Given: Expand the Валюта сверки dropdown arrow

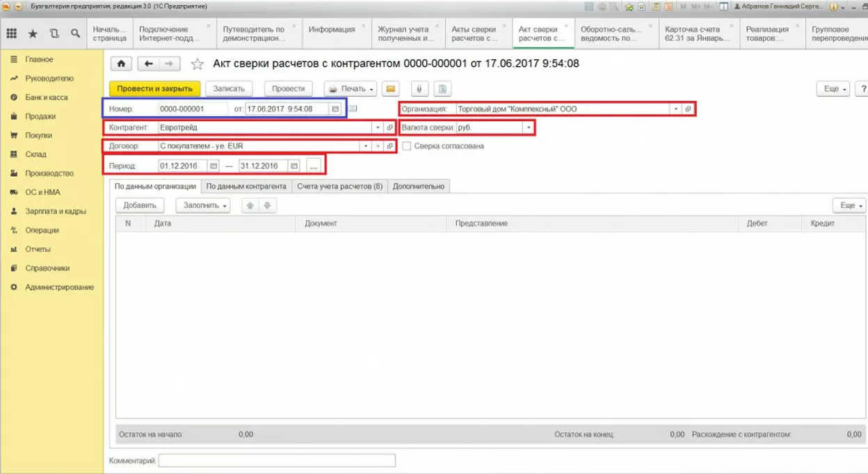Looking at the screenshot, I should click(529, 128).
